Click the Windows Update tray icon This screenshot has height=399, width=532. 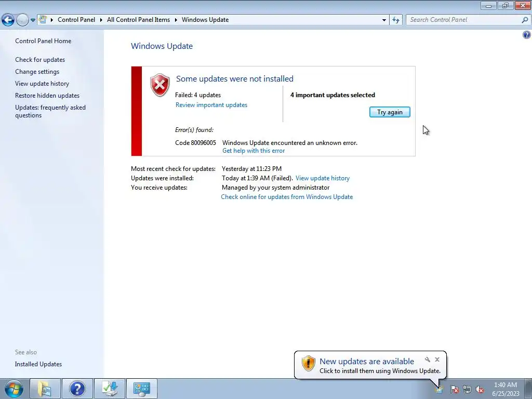[439, 390]
